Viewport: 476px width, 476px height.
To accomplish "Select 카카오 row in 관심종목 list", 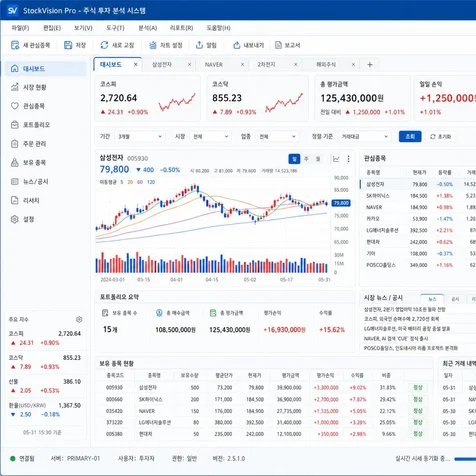I will 418,219.
